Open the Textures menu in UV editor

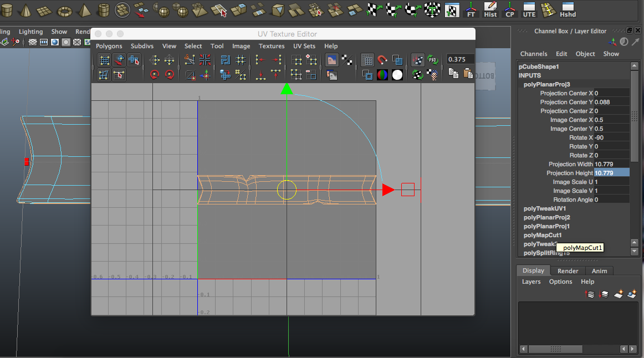(271, 46)
